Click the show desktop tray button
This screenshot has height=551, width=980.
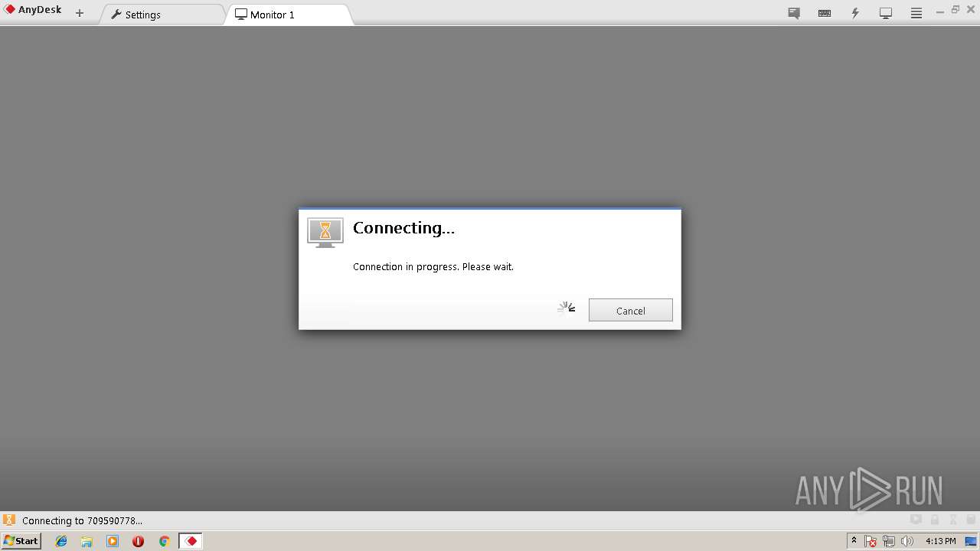coord(971,541)
